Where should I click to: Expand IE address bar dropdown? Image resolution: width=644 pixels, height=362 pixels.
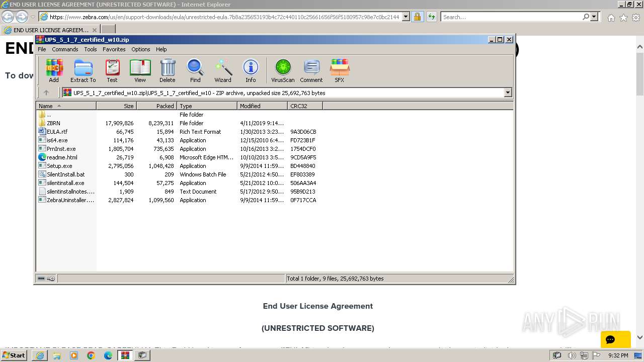click(x=406, y=17)
